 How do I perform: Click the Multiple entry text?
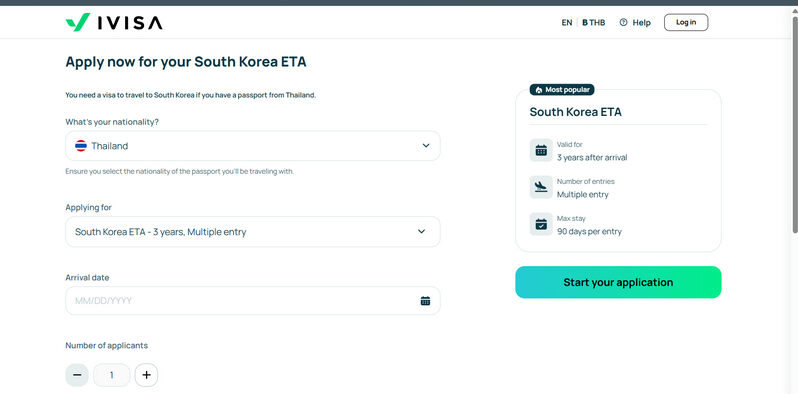point(583,194)
